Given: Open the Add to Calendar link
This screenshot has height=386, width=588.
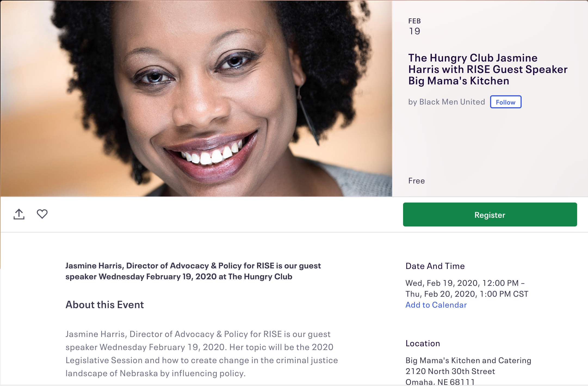Looking at the screenshot, I should point(436,305).
